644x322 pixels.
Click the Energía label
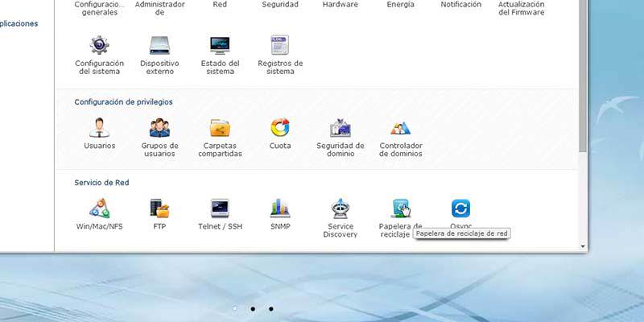400,5
